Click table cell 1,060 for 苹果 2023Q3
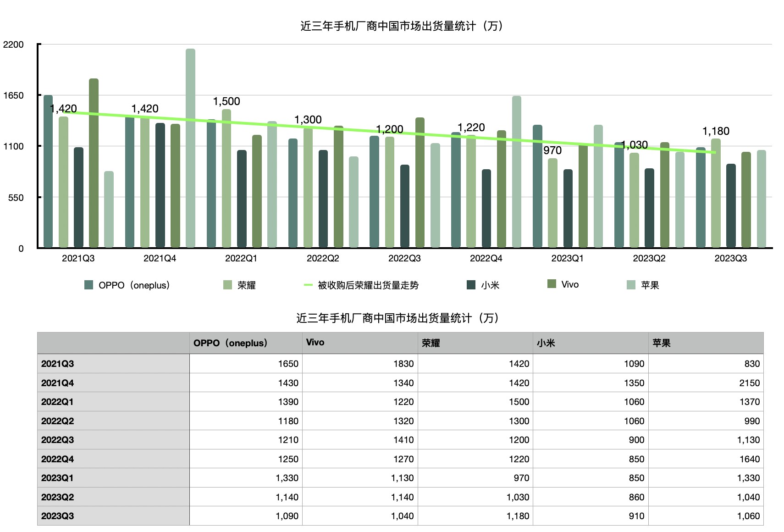This screenshot has width=784, height=532. pos(706,516)
